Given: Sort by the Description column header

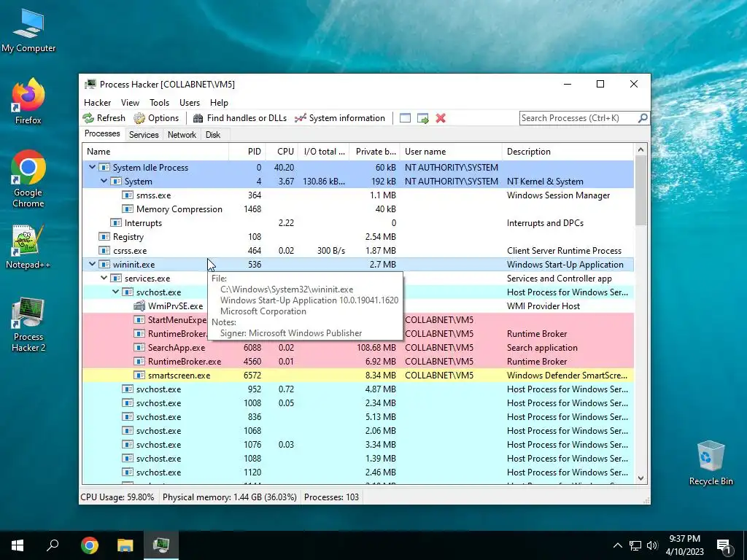Looking at the screenshot, I should 568,152.
